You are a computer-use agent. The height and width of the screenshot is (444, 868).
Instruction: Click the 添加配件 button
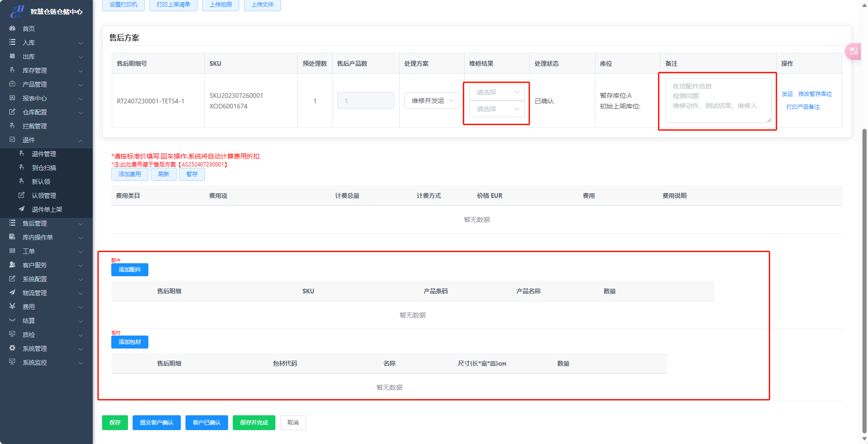coord(130,270)
